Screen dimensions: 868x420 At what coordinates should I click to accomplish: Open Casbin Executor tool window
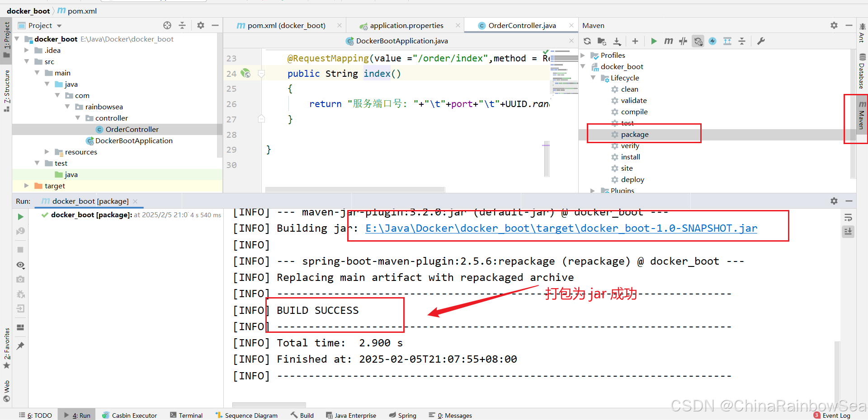point(130,415)
